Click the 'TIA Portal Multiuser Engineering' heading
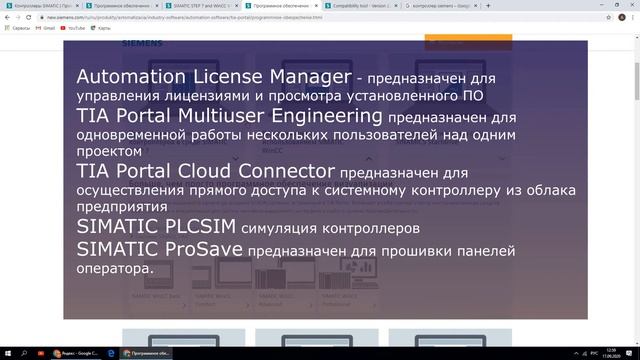 (x=229, y=116)
